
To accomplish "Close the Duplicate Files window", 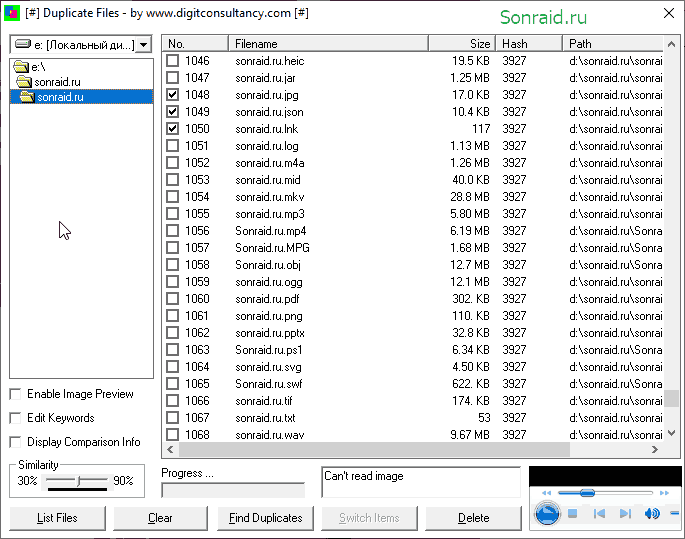I will pos(669,13).
